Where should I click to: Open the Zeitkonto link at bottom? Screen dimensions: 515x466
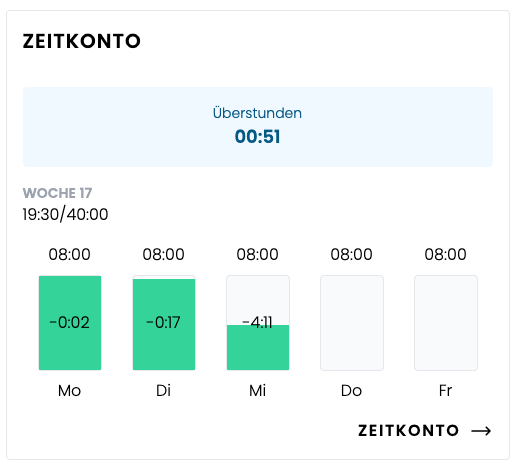[424, 431]
